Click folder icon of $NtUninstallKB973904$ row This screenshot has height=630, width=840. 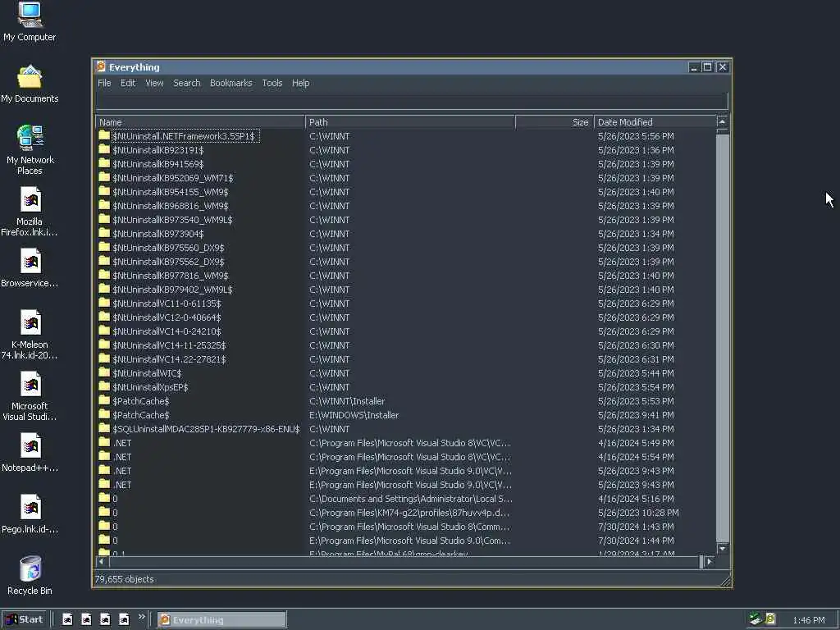[x=104, y=233]
